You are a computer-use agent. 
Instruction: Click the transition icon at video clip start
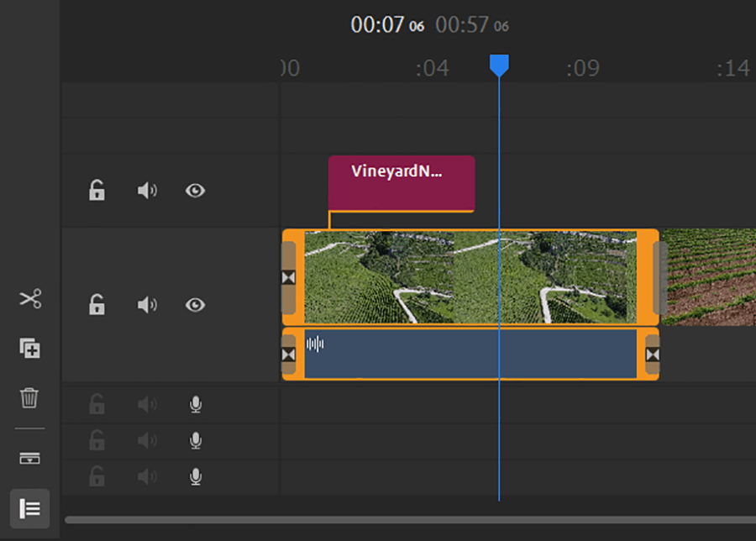coord(289,278)
